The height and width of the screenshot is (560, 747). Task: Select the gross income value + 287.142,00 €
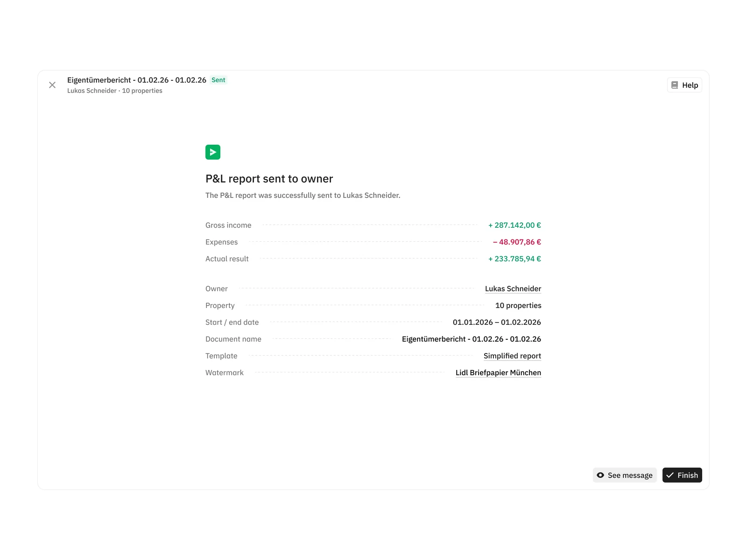tap(514, 225)
